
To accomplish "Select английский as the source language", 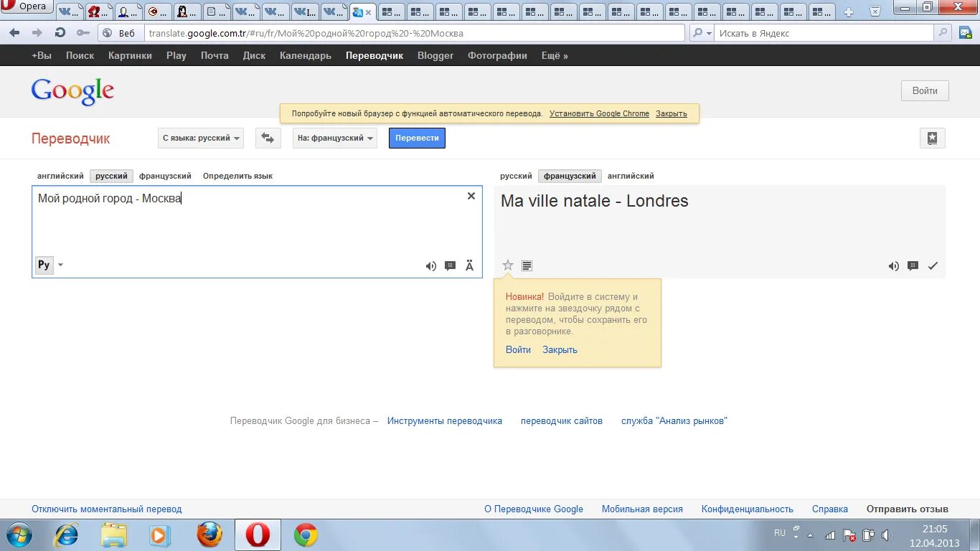I will click(60, 176).
